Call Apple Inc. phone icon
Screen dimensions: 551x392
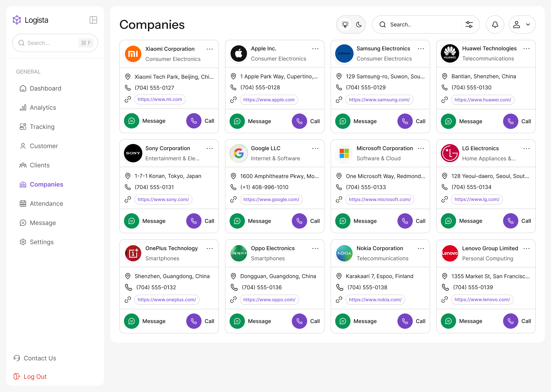point(299,121)
